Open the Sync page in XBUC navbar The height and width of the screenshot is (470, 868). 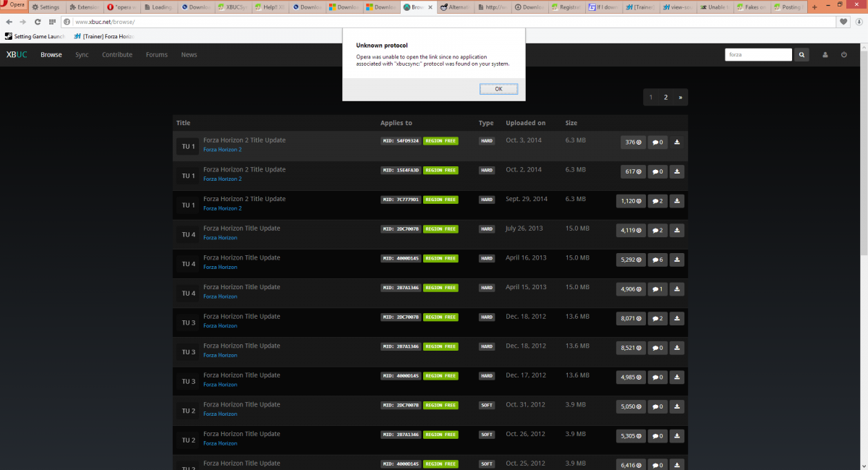82,55
